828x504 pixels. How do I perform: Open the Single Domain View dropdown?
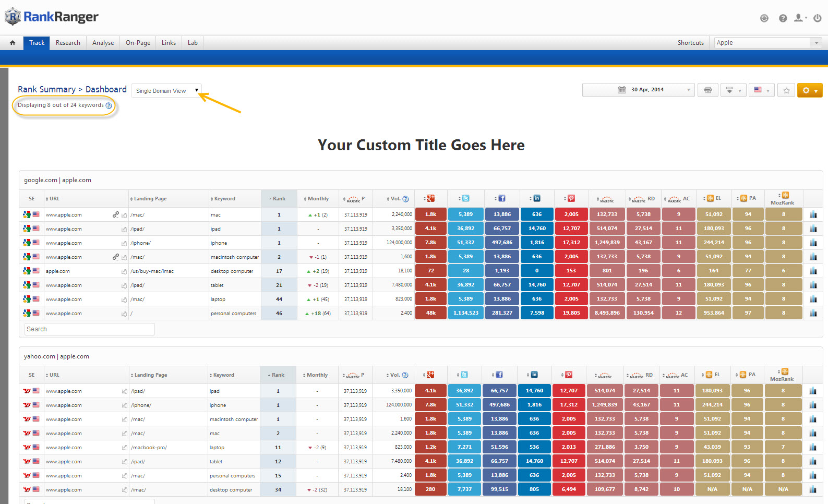pyautogui.click(x=166, y=91)
